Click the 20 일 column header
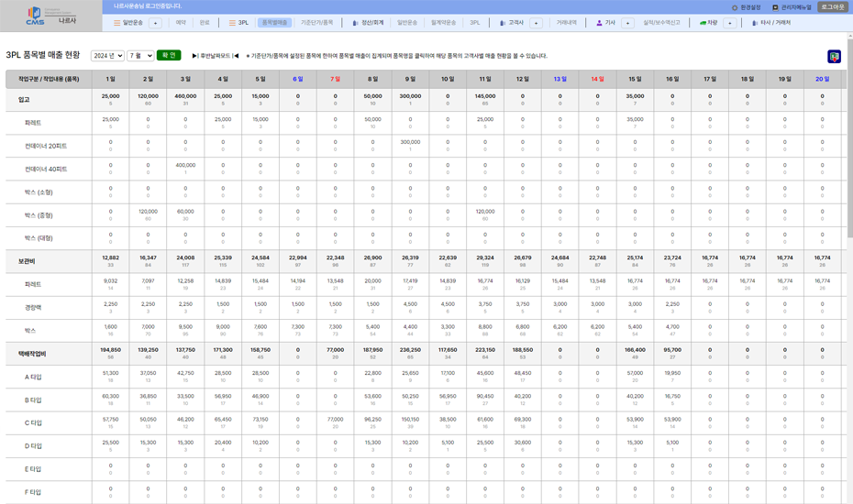The height and width of the screenshot is (504, 853). (x=822, y=79)
